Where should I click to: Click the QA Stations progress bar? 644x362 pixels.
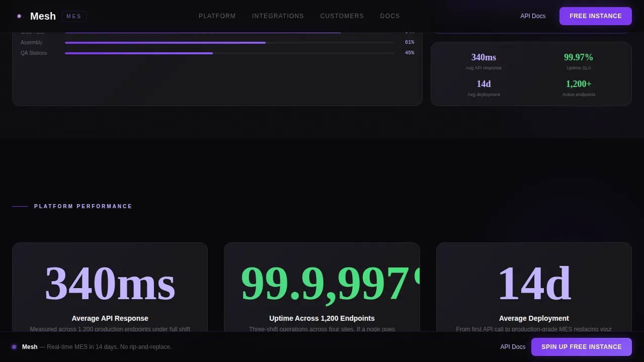click(x=229, y=53)
